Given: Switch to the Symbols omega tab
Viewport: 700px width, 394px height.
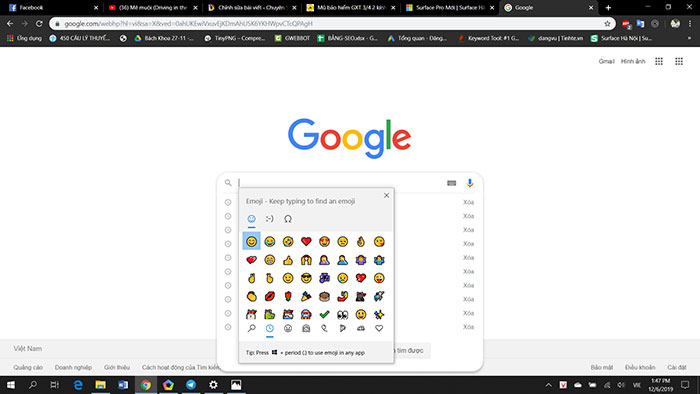Looking at the screenshot, I should (x=288, y=219).
